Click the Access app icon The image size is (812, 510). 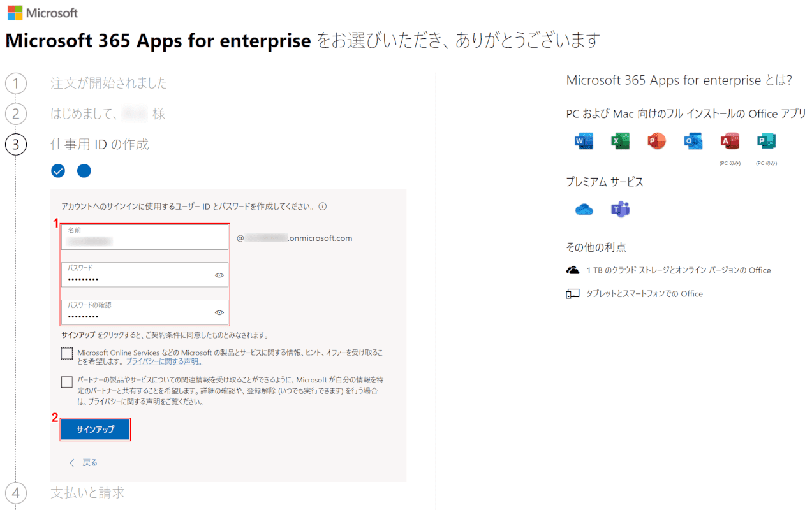(729, 141)
